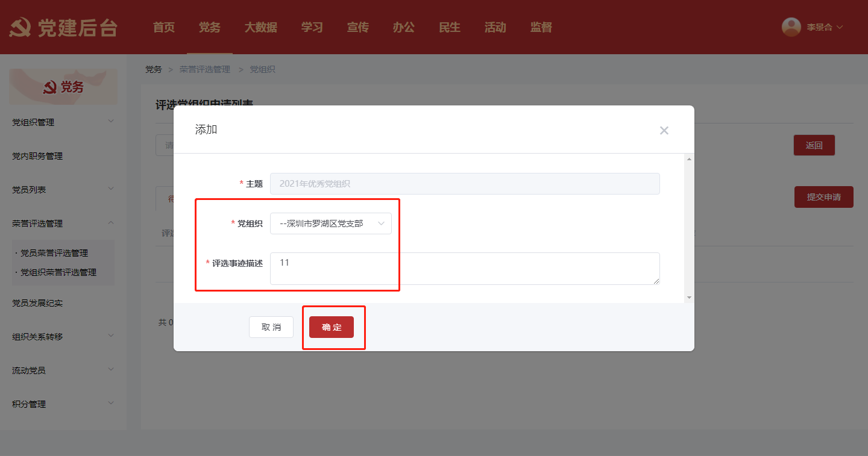Click the 取消 cancel button
The image size is (868, 456).
271,327
